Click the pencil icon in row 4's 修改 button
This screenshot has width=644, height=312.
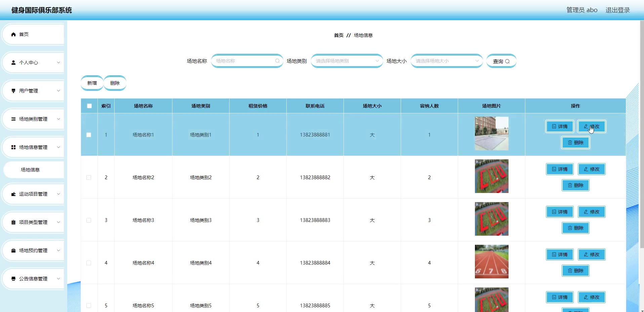[x=586, y=255]
